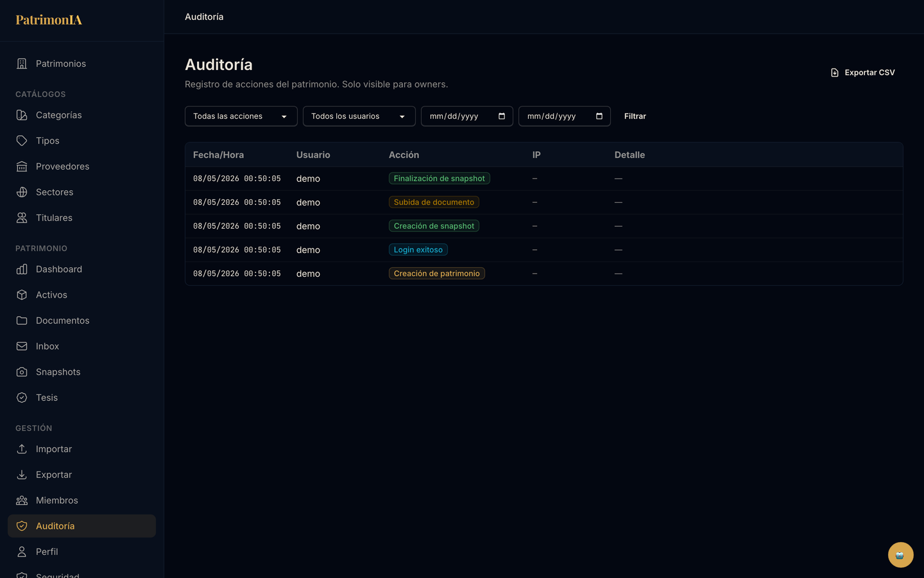Open Importar in the sidebar
924x578 pixels.
point(81,449)
